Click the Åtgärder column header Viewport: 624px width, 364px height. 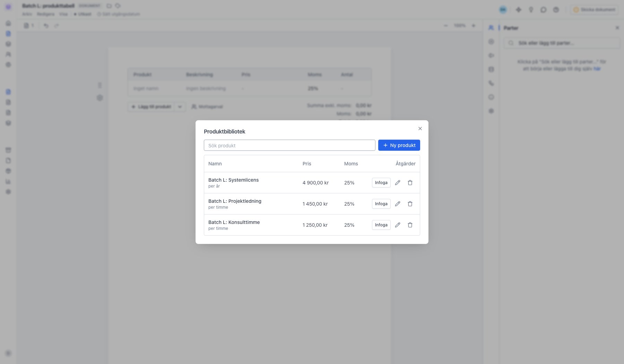tap(405, 164)
